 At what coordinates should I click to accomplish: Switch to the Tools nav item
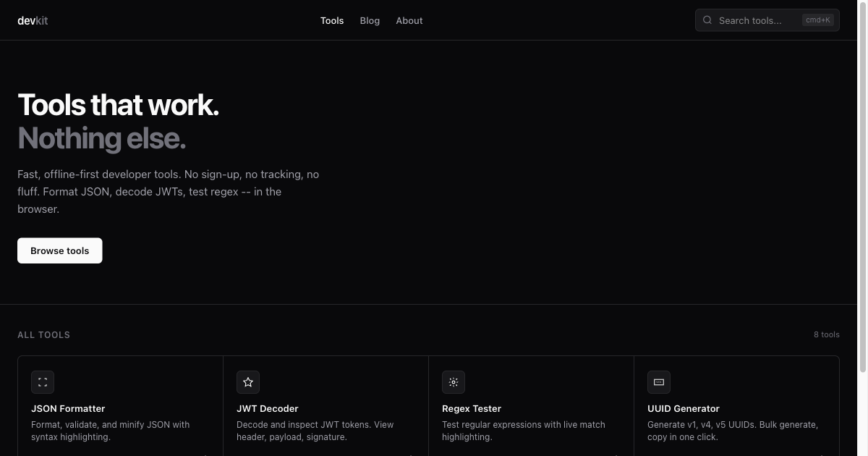pyautogui.click(x=332, y=20)
